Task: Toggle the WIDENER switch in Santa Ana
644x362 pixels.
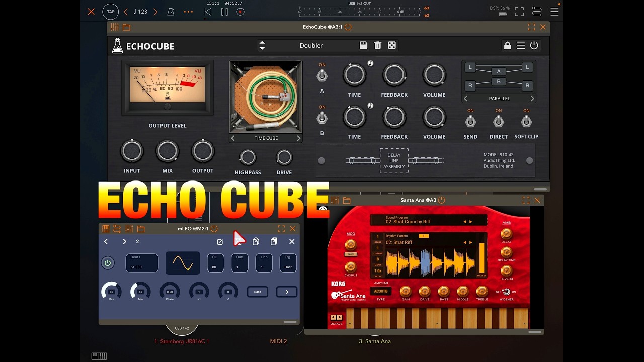Action: point(506,292)
